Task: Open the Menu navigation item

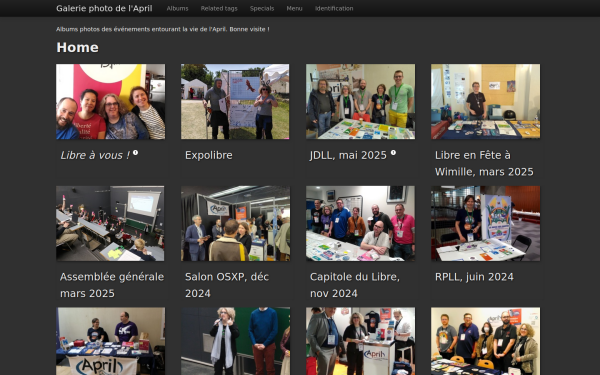Action: pos(294,8)
